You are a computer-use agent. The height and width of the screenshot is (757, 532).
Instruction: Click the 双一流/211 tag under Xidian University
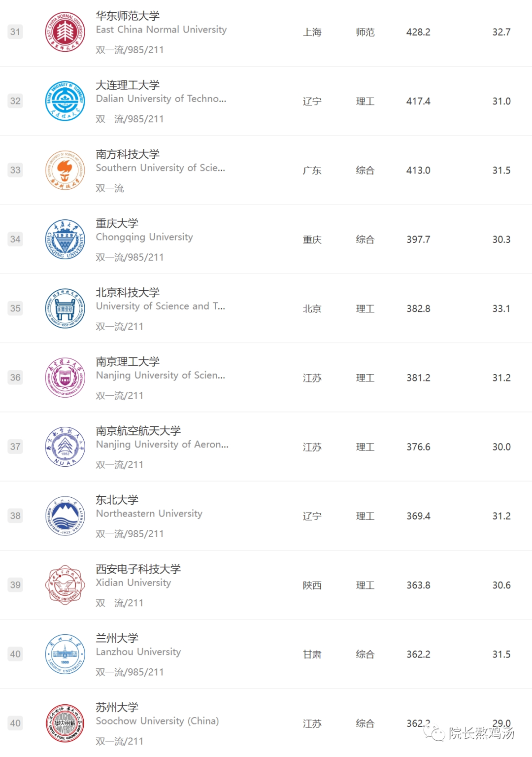tap(119, 603)
